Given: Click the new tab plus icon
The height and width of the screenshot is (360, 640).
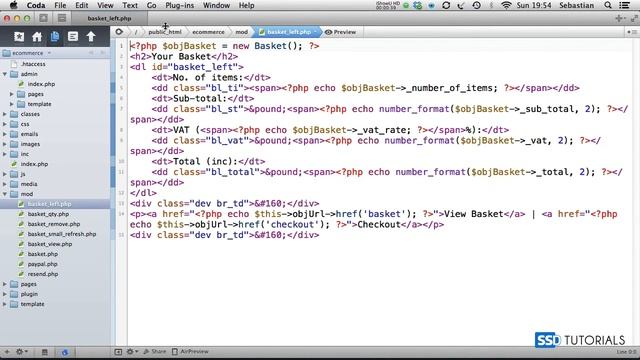Looking at the screenshot, I should [x=620, y=18].
